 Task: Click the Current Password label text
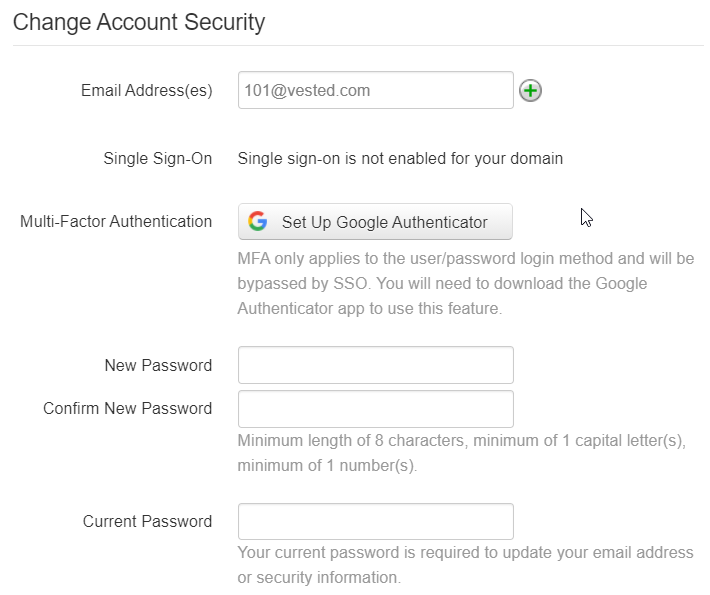[147, 521]
